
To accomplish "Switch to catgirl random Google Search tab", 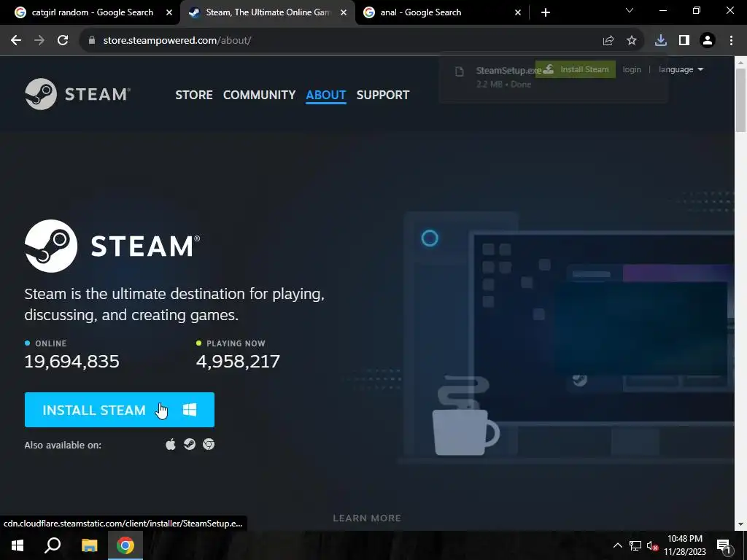I will [x=93, y=12].
